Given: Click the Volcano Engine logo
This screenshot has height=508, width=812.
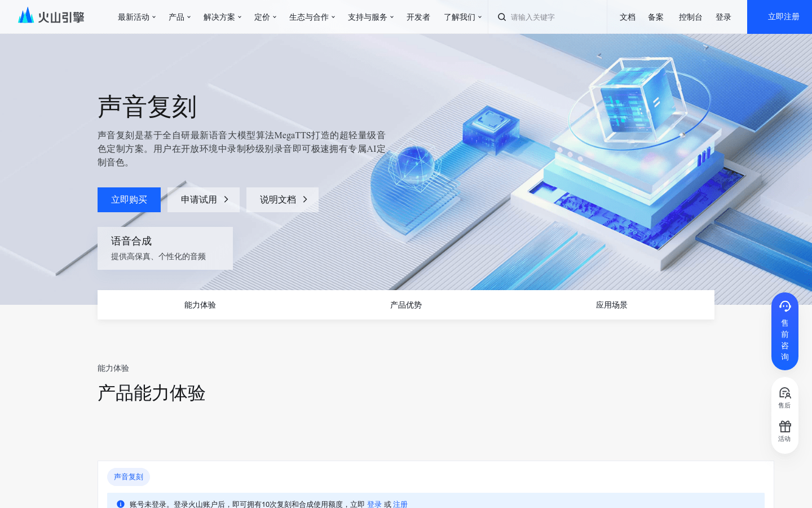Looking at the screenshot, I should coord(51,17).
